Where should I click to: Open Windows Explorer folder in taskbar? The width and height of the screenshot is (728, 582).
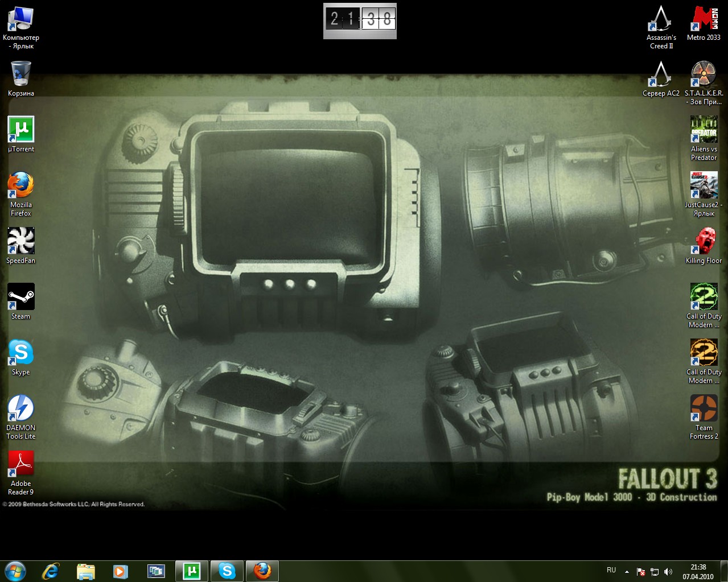[85, 571]
